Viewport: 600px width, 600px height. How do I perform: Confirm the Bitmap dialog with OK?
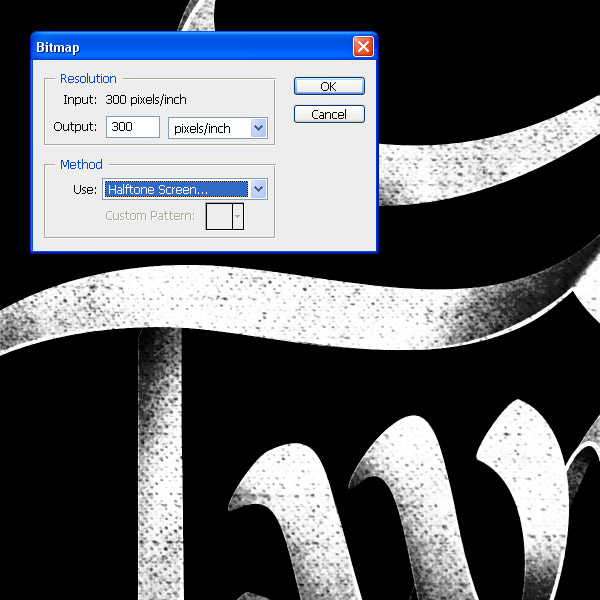click(329, 86)
